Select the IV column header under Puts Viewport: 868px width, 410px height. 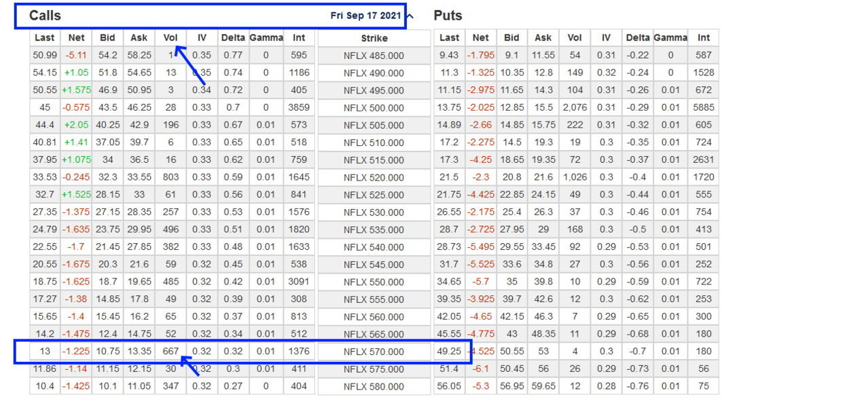click(x=606, y=38)
